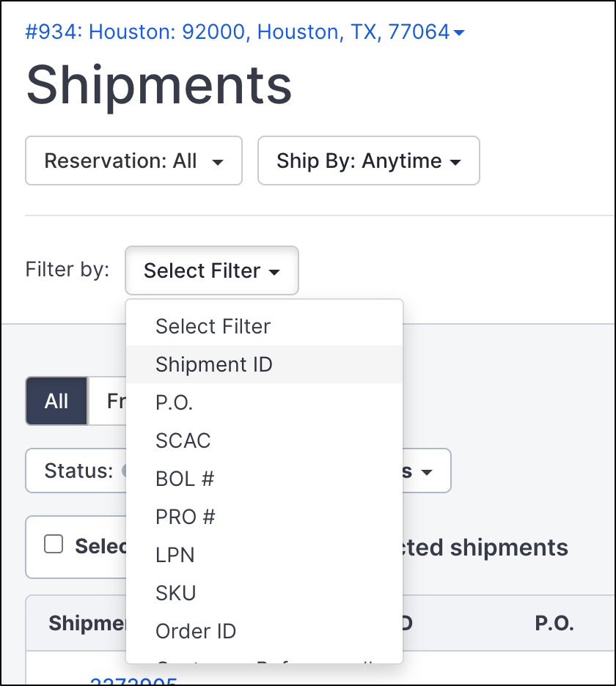Screen dimensions: 616x686
Task: Open the Reservation: All dropdown
Action: pyautogui.click(x=133, y=161)
